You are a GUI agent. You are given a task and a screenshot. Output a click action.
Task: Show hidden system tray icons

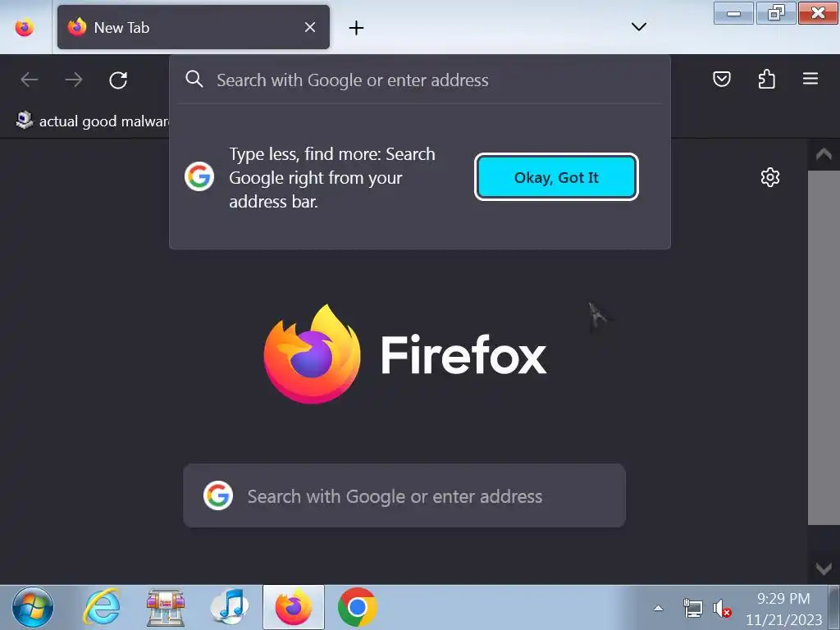coord(659,608)
